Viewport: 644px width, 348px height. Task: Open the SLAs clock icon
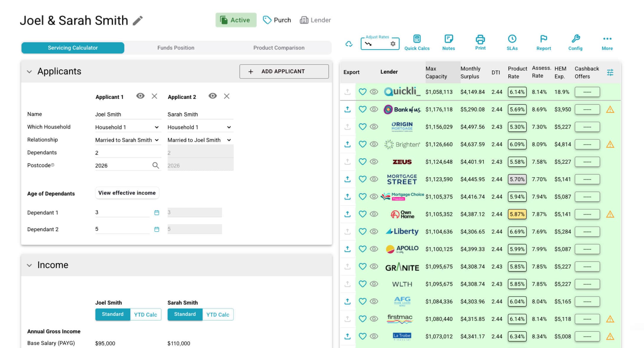click(x=512, y=39)
